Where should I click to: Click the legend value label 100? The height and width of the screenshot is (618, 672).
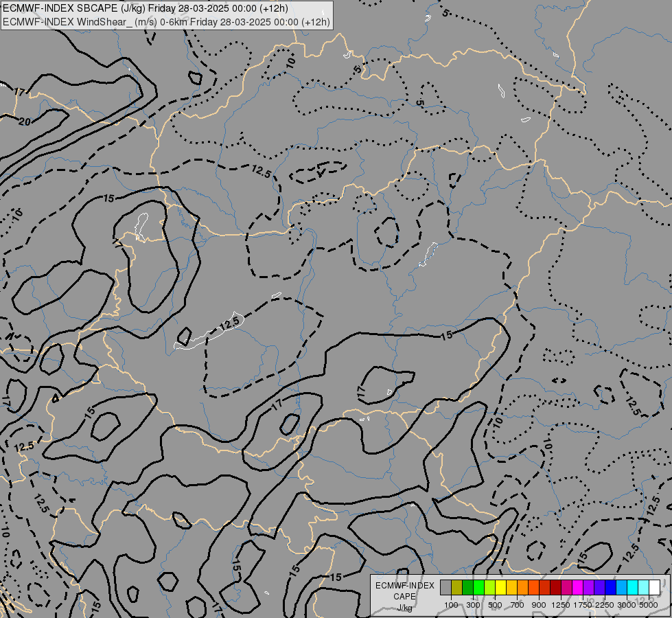pyautogui.click(x=451, y=605)
